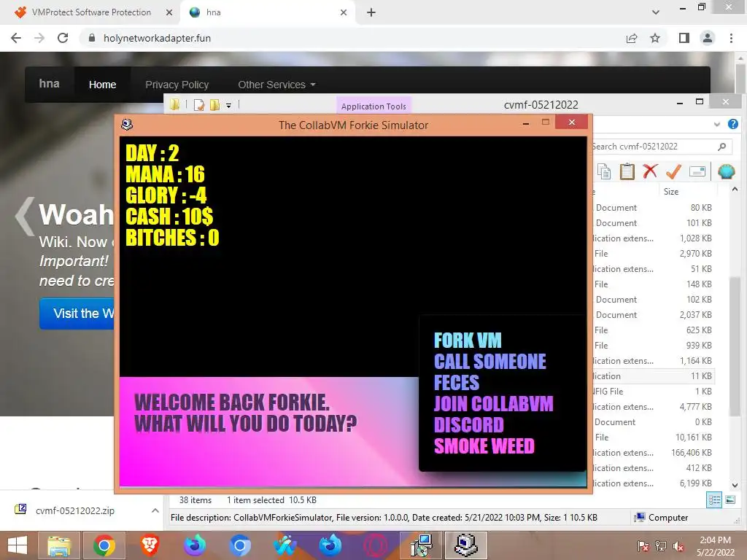The width and height of the screenshot is (747, 560).
Task: Click Copy icon in Explorer toolbar
Action: pos(604,171)
